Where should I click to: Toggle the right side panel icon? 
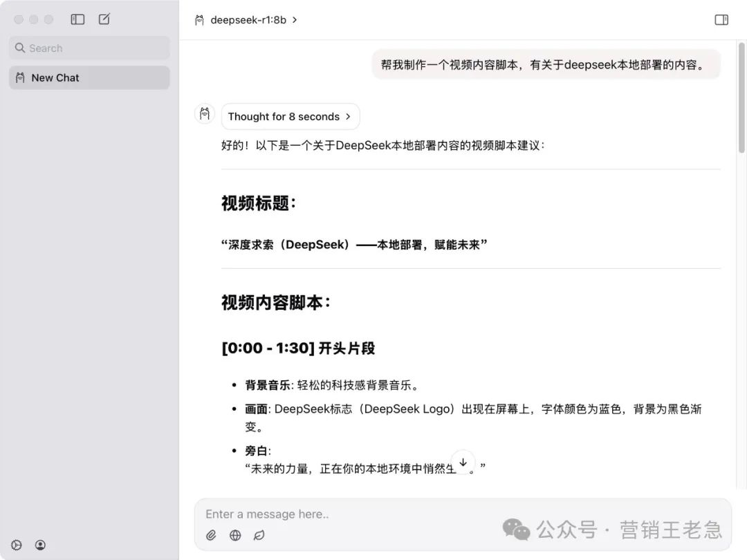(721, 19)
